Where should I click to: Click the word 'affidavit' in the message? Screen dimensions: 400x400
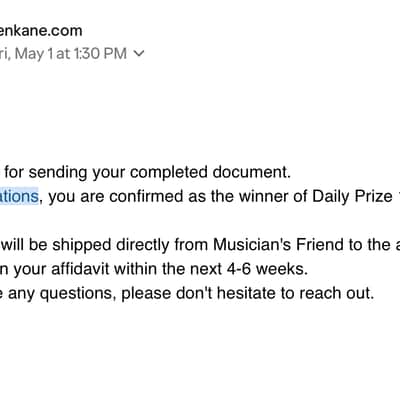click(x=80, y=269)
